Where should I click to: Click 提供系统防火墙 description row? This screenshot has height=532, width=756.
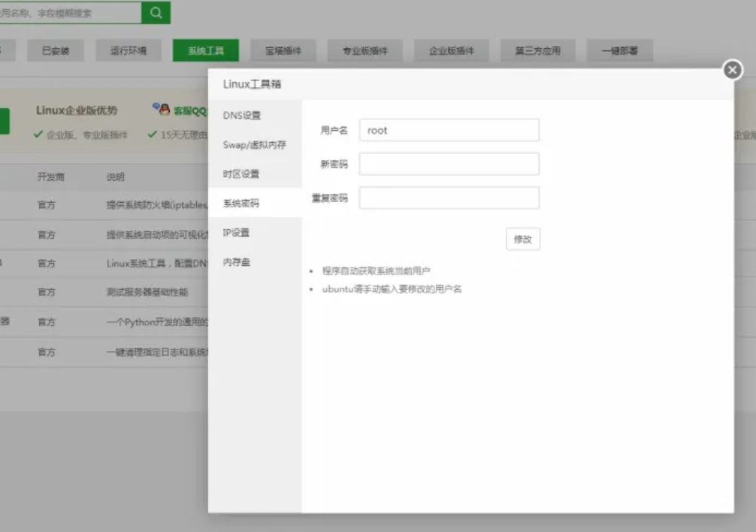pyautogui.click(x=157, y=205)
